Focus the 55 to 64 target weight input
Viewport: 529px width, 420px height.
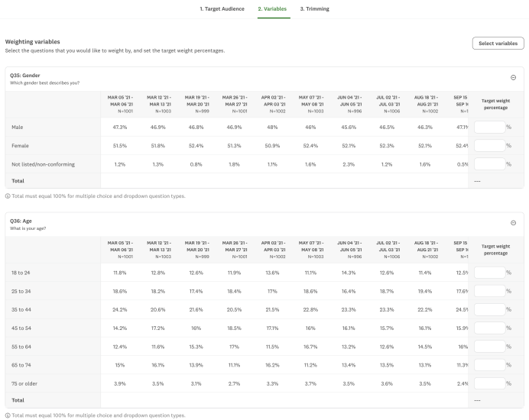(489, 347)
